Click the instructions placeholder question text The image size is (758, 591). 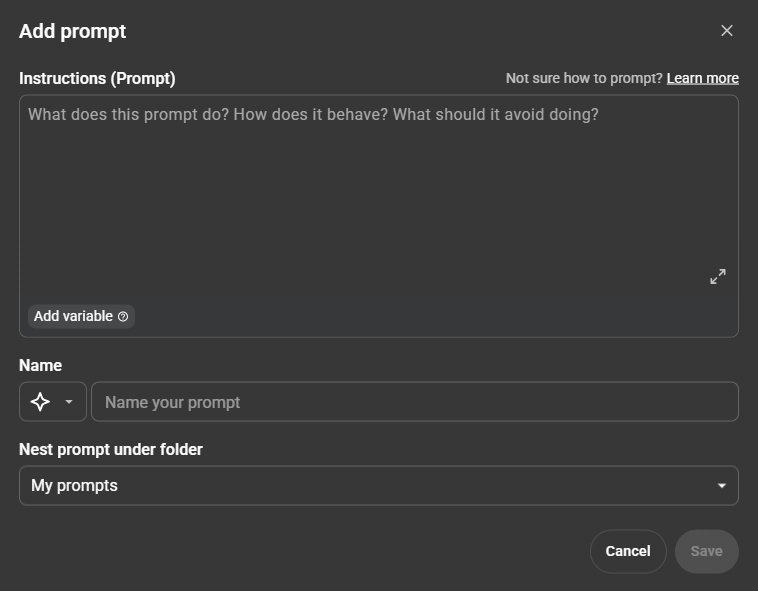pyautogui.click(x=313, y=114)
